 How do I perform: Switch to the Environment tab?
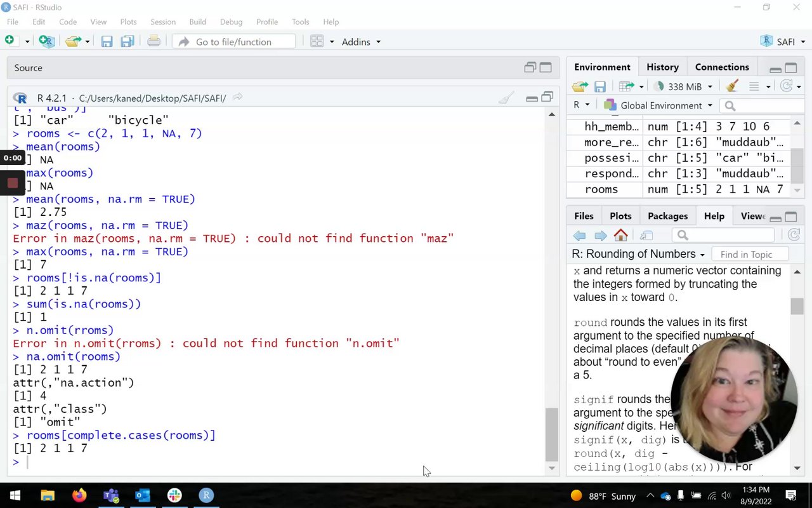tap(602, 67)
